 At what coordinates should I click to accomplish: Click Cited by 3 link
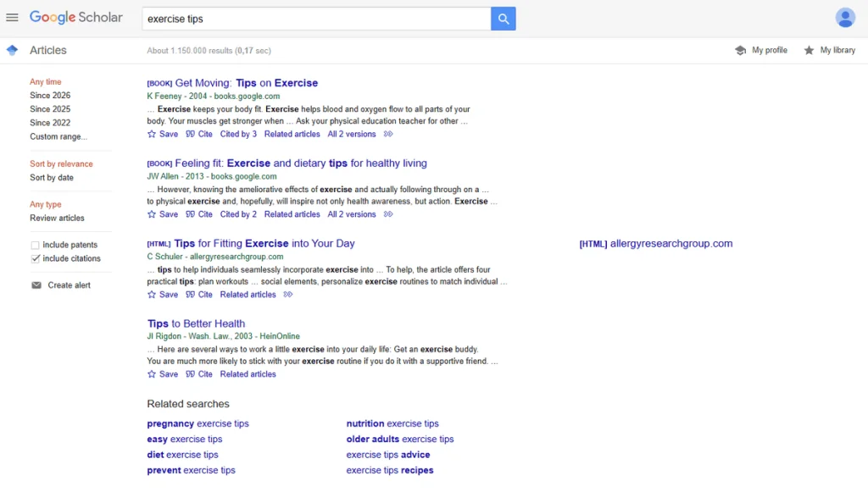pyautogui.click(x=238, y=134)
